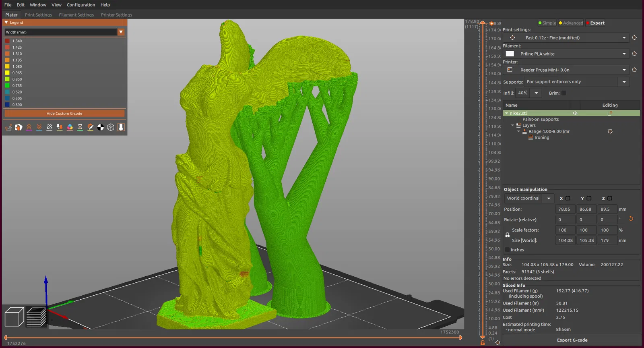This screenshot has width=644, height=348.
Task: Switch to layers preview view icon
Action: tap(36, 317)
